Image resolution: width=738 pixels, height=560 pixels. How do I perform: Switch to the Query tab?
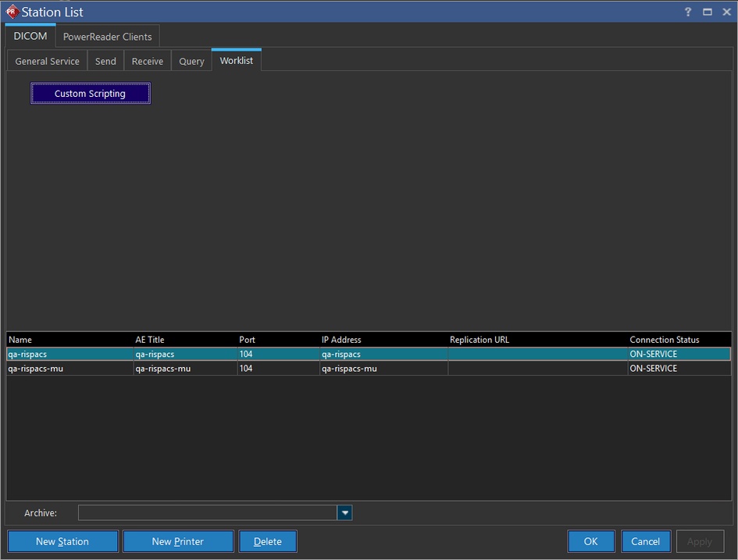coord(191,61)
